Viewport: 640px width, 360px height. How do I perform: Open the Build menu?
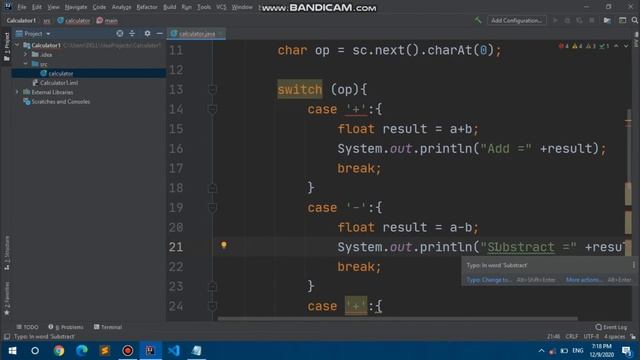point(169,7)
